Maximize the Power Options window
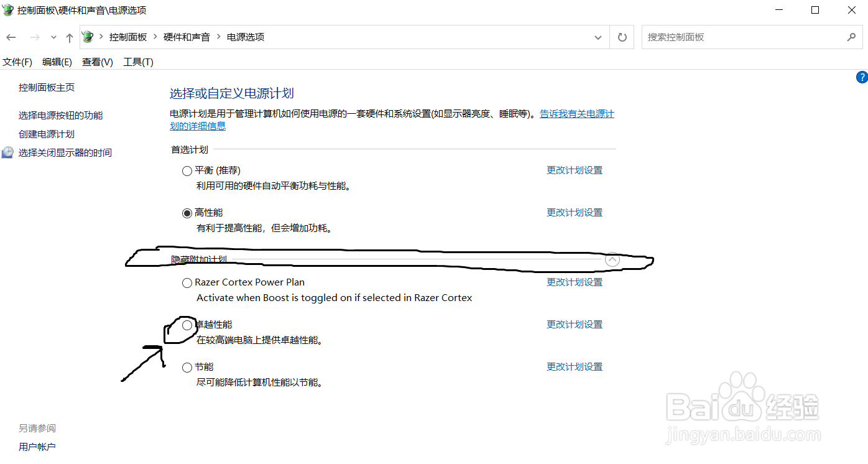Viewport: 868px width, 464px height. [x=815, y=10]
